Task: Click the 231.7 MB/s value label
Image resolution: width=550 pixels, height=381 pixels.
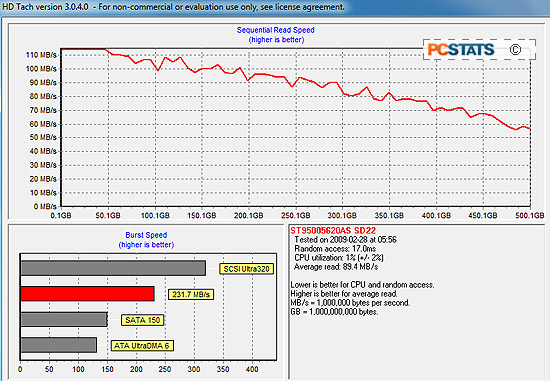Action: (191, 294)
